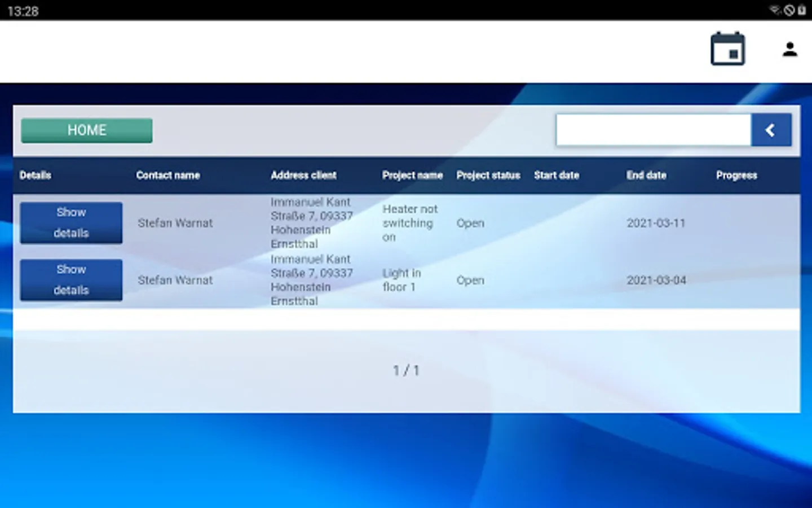Viewport: 812px width, 508px height.
Task: Tap the battery status icon
Action: coord(802,10)
